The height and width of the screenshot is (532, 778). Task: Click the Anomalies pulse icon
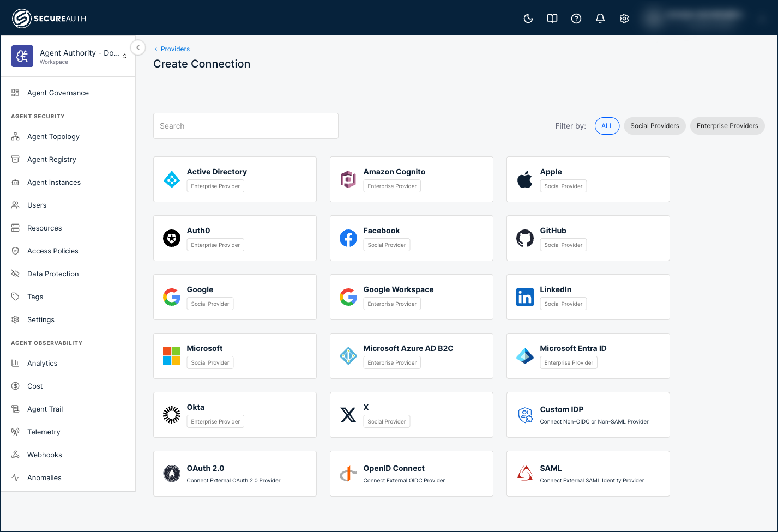pyautogui.click(x=15, y=478)
